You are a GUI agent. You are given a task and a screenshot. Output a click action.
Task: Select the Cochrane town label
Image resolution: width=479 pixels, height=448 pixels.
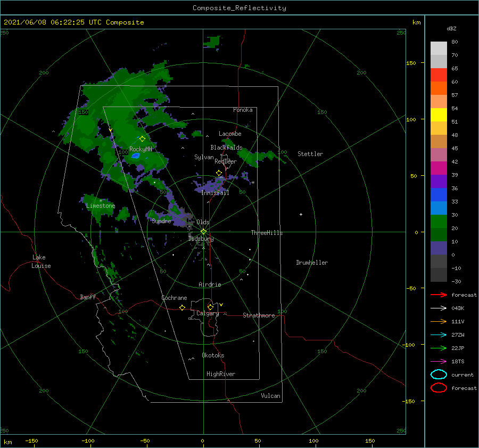tap(174, 298)
